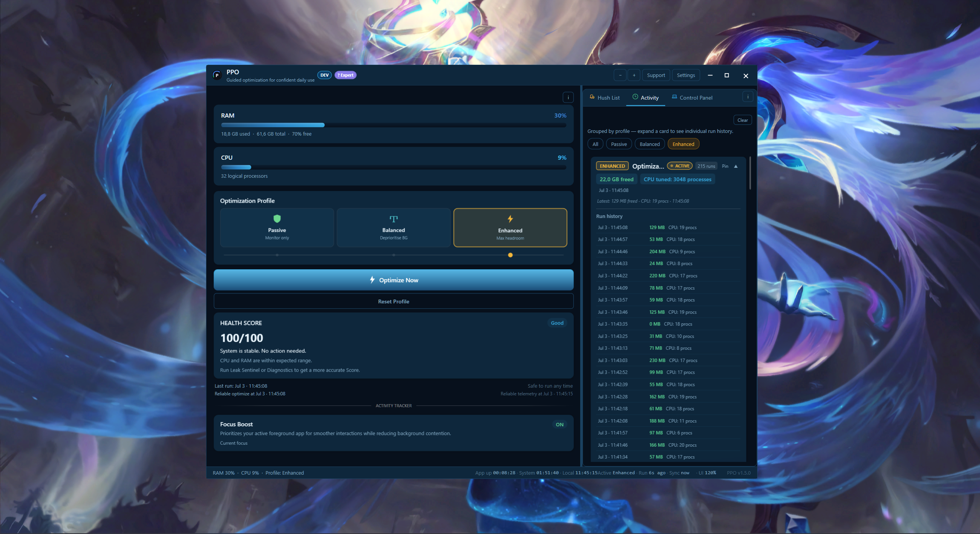The width and height of the screenshot is (980, 534).
Task: Open the Support page
Action: coord(656,75)
